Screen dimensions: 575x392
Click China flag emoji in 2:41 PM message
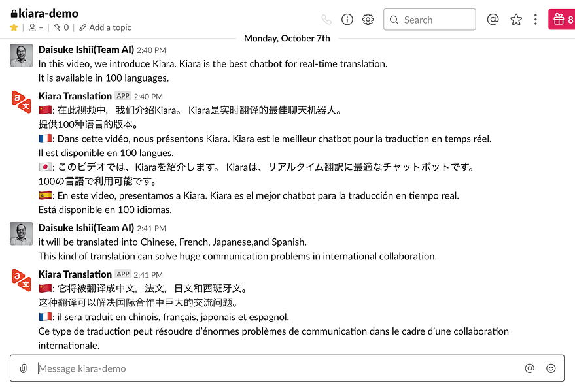tap(45, 288)
